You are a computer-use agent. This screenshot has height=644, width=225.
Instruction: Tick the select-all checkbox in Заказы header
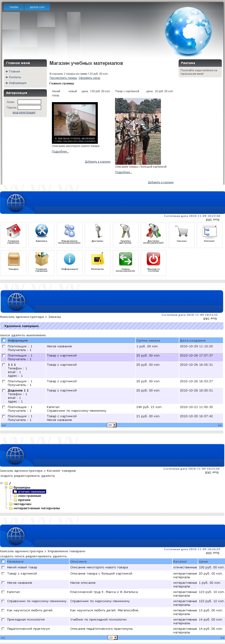[x=4, y=340]
